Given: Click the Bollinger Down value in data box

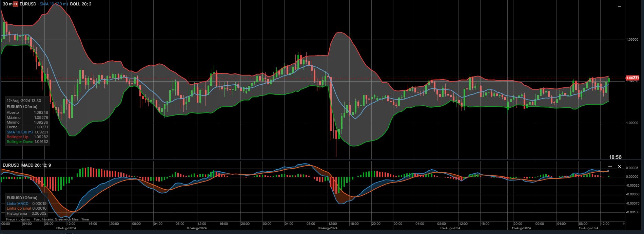Looking at the screenshot, I should [41, 142].
